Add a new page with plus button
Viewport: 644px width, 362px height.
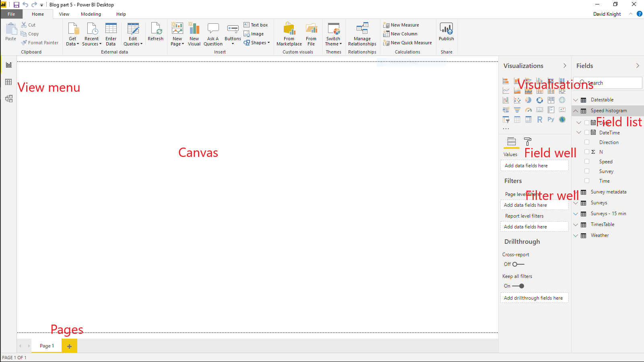coord(69,346)
